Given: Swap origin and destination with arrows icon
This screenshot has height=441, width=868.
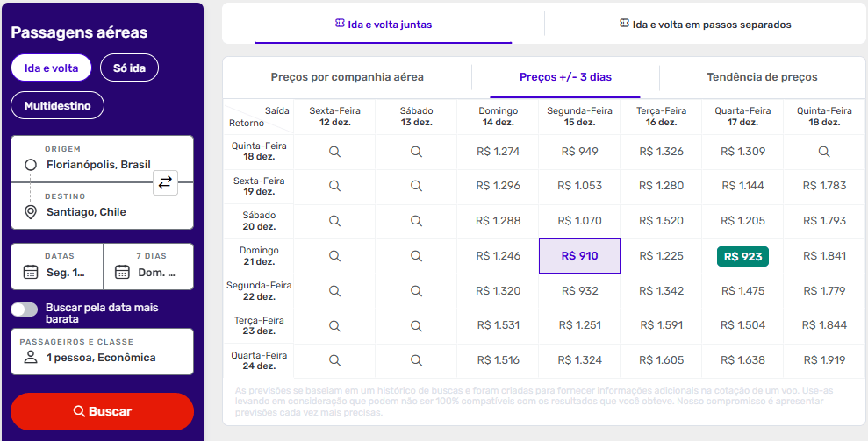Looking at the screenshot, I should (x=165, y=182).
